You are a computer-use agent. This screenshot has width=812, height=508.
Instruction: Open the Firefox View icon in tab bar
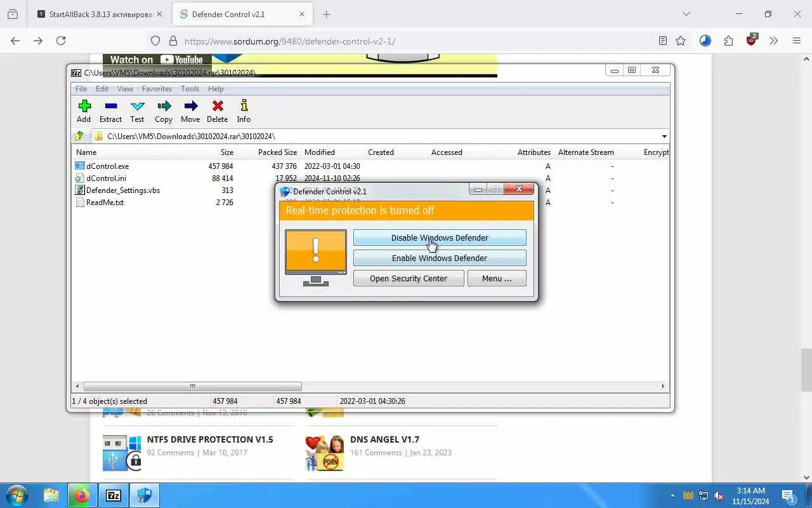coord(13,14)
